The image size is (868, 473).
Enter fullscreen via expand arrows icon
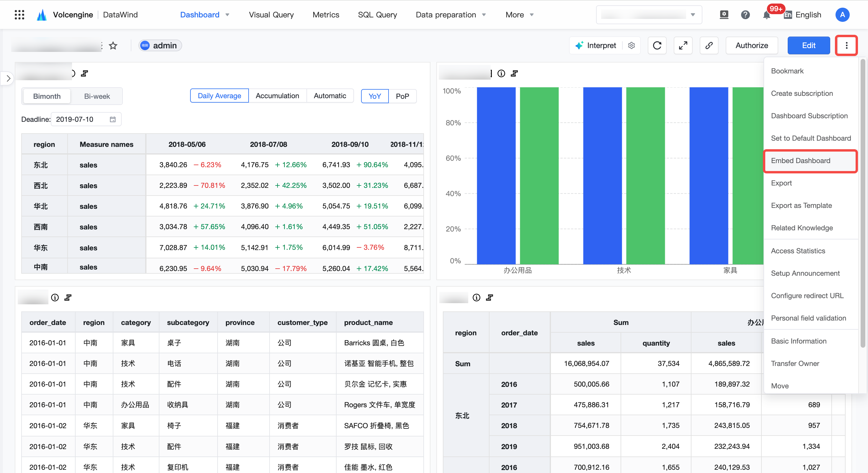pyautogui.click(x=683, y=45)
